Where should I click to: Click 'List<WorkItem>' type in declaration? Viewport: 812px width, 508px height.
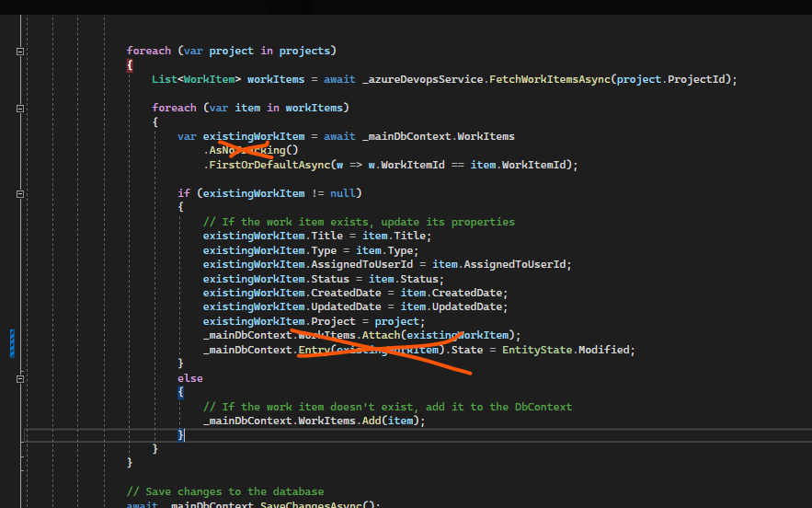click(x=196, y=79)
